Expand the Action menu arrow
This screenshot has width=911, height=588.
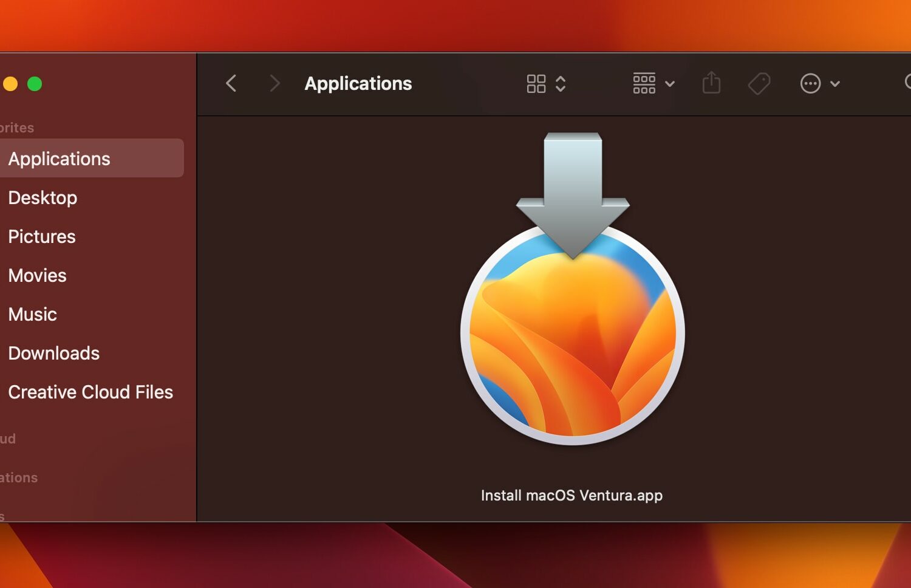pos(835,84)
